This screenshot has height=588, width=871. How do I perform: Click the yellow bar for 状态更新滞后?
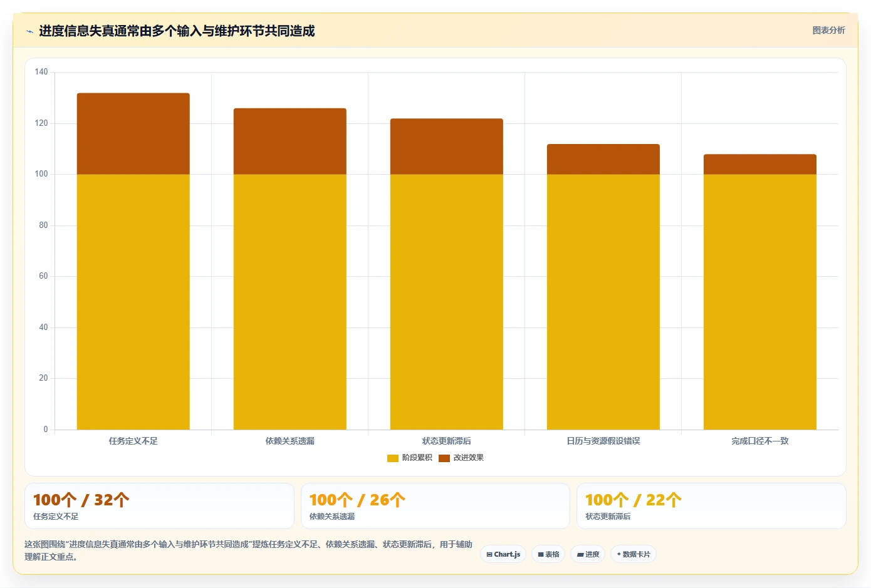pos(447,302)
